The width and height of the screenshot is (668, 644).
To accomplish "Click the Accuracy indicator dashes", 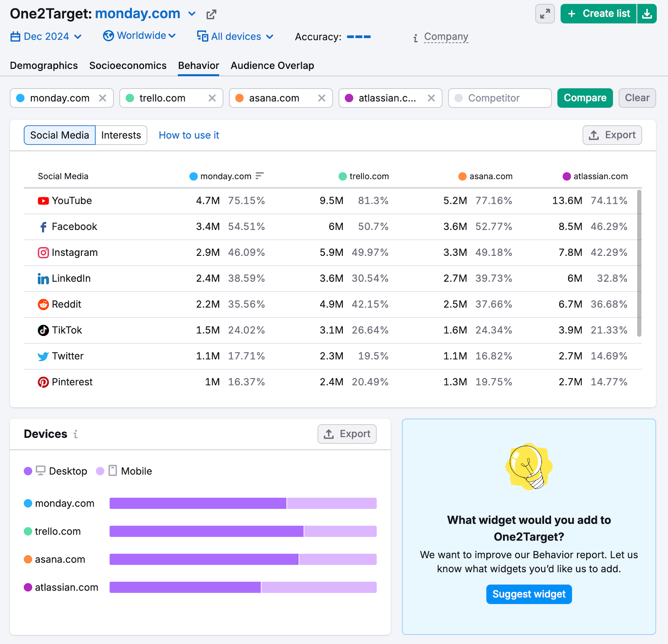I will click(x=359, y=37).
